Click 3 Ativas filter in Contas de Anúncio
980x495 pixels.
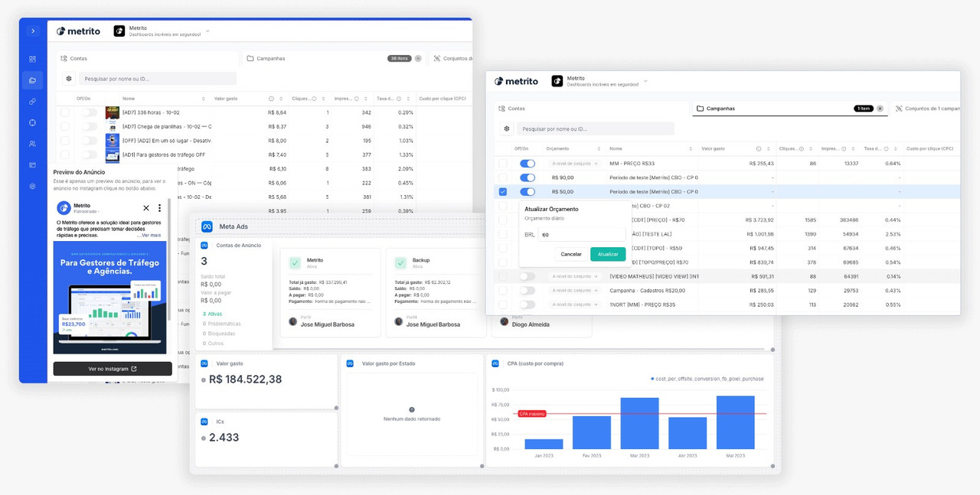coord(214,314)
